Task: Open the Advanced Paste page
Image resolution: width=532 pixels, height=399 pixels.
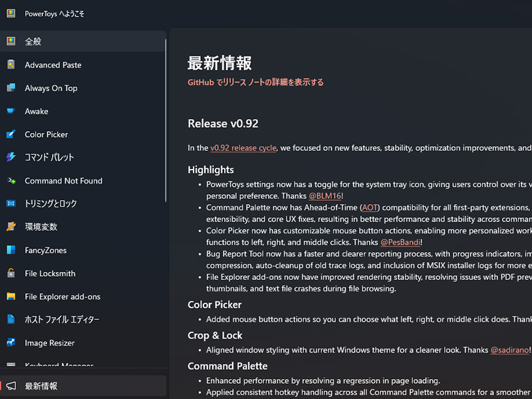Action: point(83,65)
